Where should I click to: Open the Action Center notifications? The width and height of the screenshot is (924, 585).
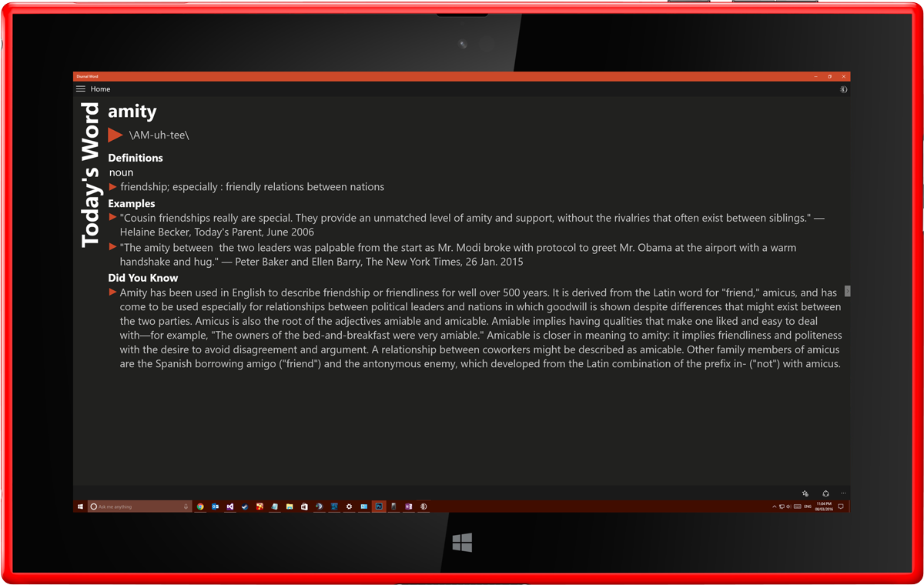click(841, 506)
